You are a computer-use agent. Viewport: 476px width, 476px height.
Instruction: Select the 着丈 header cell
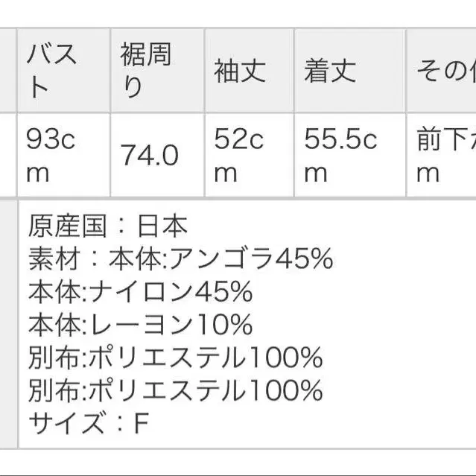[349, 71]
